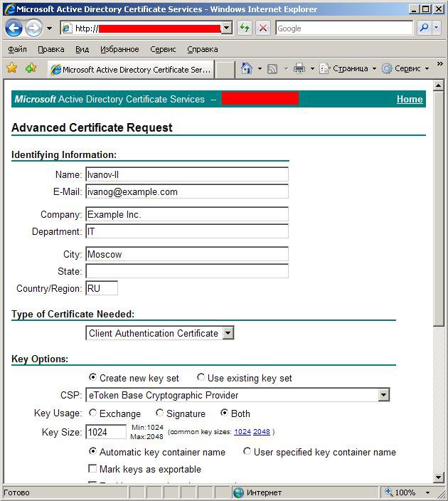This screenshot has width=448, height=501.
Task: Click into the Company field
Action: (x=187, y=214)
